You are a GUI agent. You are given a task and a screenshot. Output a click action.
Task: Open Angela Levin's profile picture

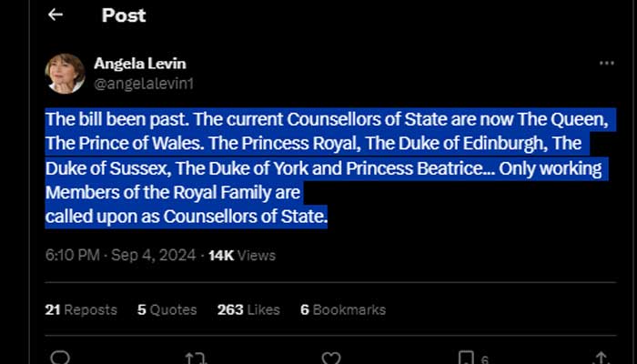point(65,74)
